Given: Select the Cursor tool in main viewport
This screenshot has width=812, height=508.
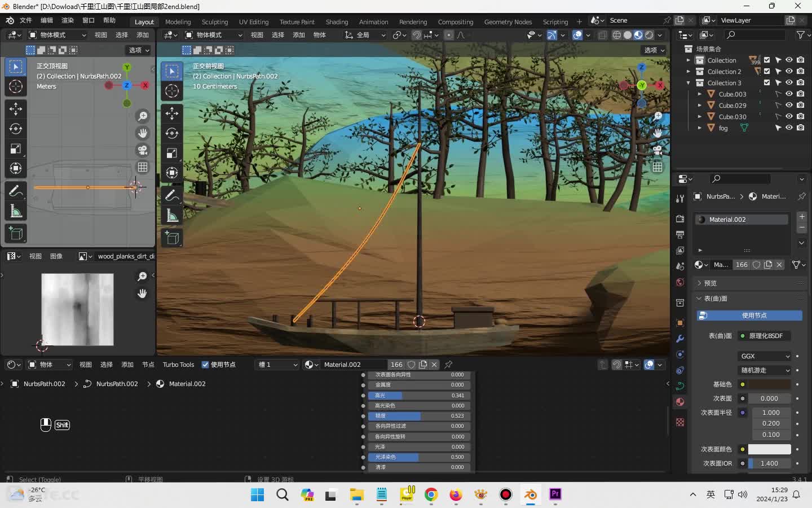Looking at the screenshot, I should 172,91.
